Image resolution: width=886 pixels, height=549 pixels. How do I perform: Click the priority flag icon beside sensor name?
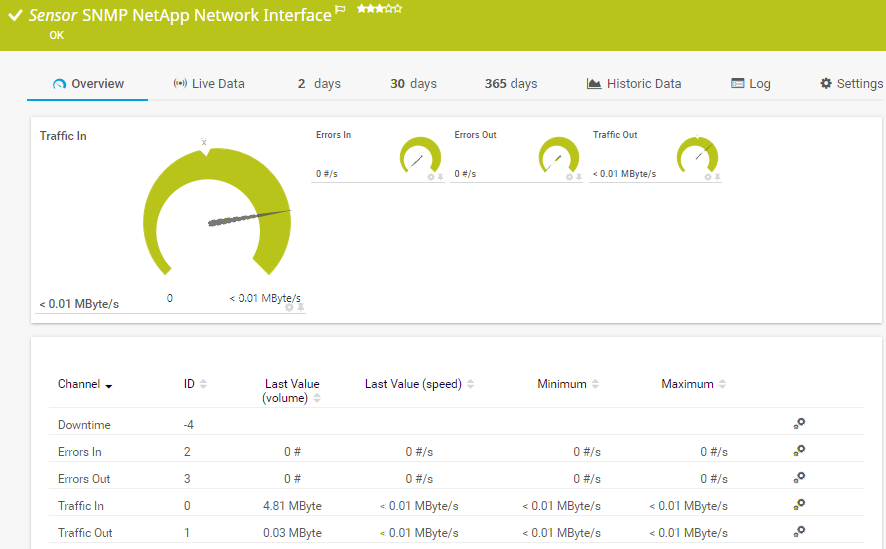coord(340,11)
